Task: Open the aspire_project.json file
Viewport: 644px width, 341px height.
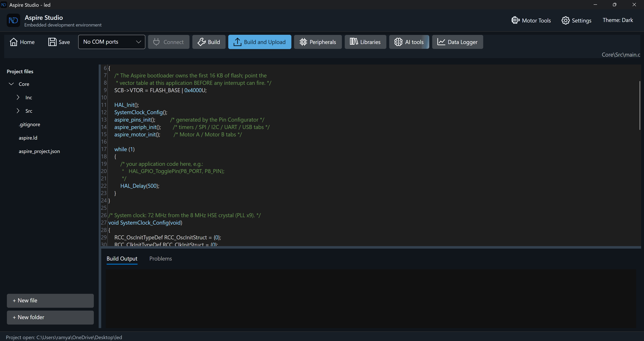Action: point(39,151)
